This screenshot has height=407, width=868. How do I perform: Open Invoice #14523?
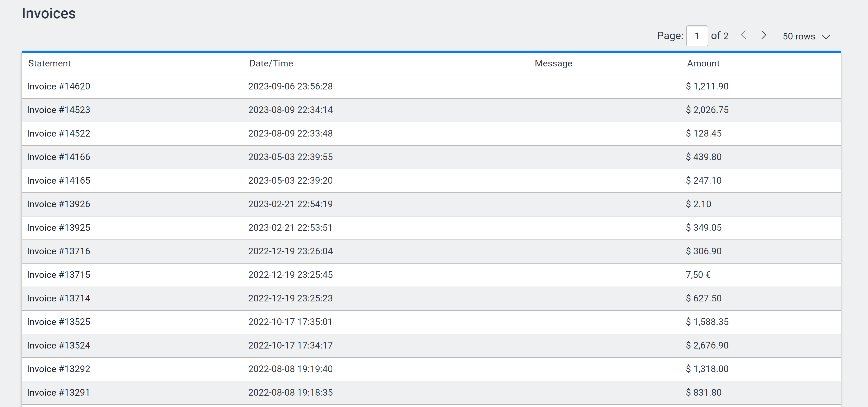[x=59, y=110]
